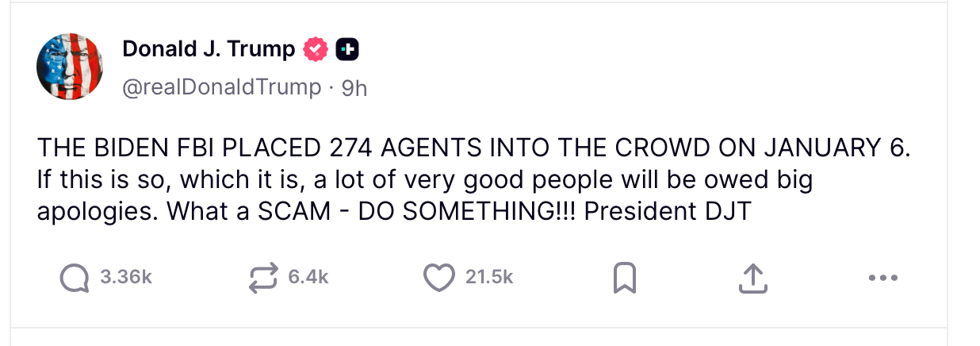Bookmark this post
Screen dimensions: 980x346
click(x=626, y=277)
